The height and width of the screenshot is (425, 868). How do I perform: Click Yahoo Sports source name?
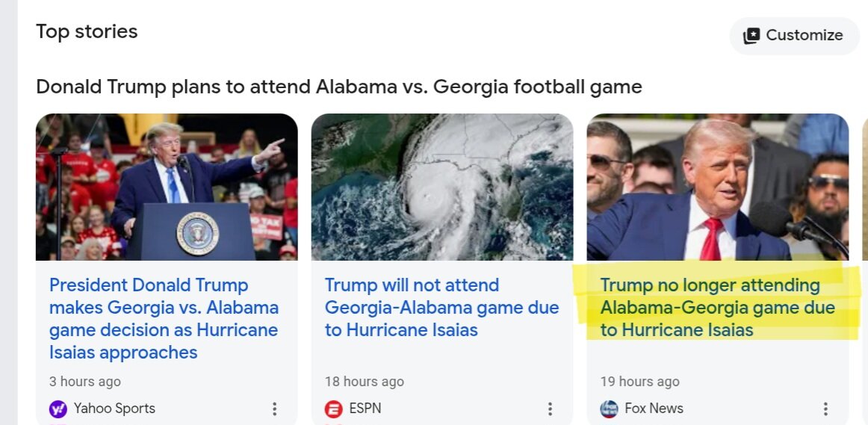tap(114, 409)
